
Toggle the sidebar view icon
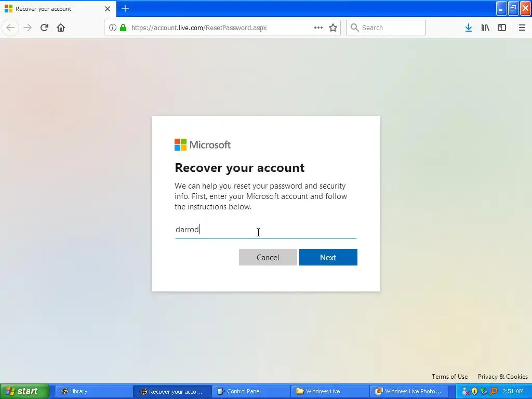click(502, 28)
